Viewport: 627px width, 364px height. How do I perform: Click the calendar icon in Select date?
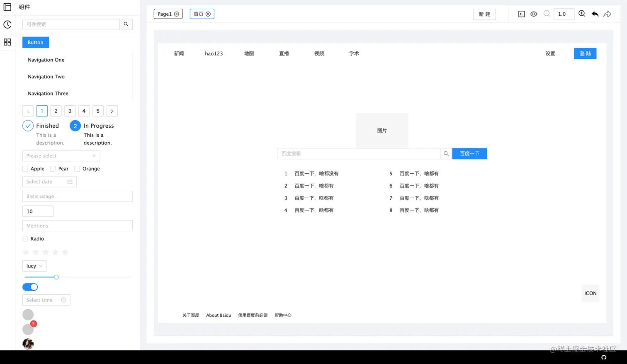[70, 182]
